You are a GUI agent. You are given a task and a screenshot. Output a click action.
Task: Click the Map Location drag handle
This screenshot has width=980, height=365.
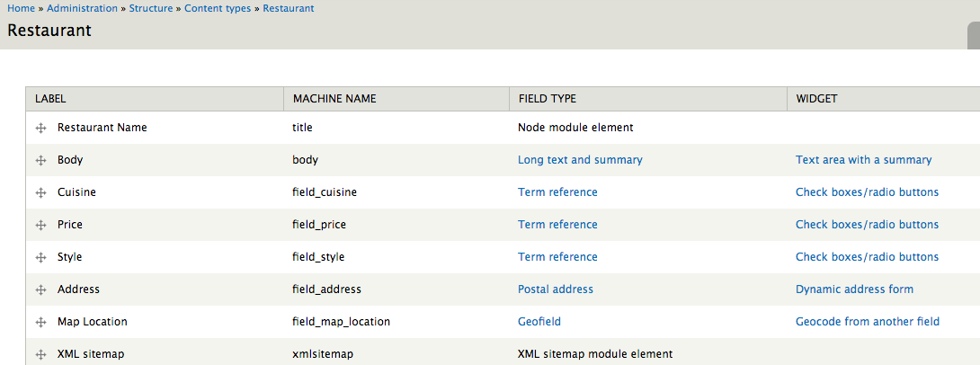point(40,323)
